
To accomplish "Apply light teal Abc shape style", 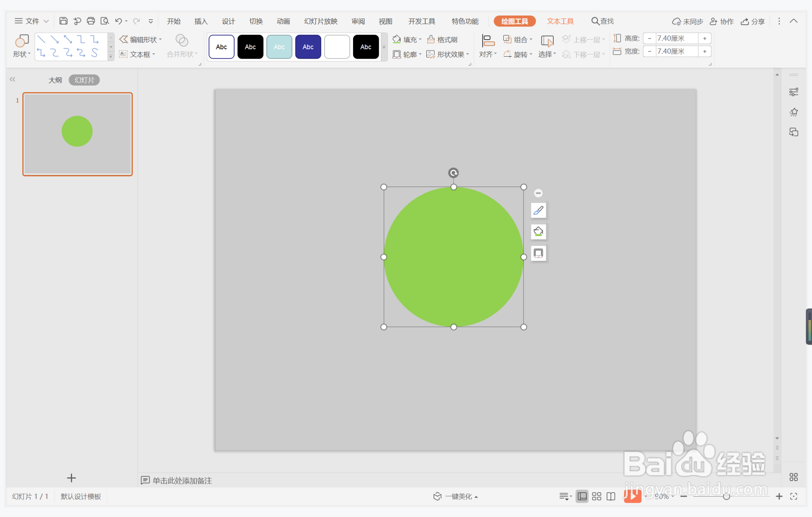I will 279,47.
